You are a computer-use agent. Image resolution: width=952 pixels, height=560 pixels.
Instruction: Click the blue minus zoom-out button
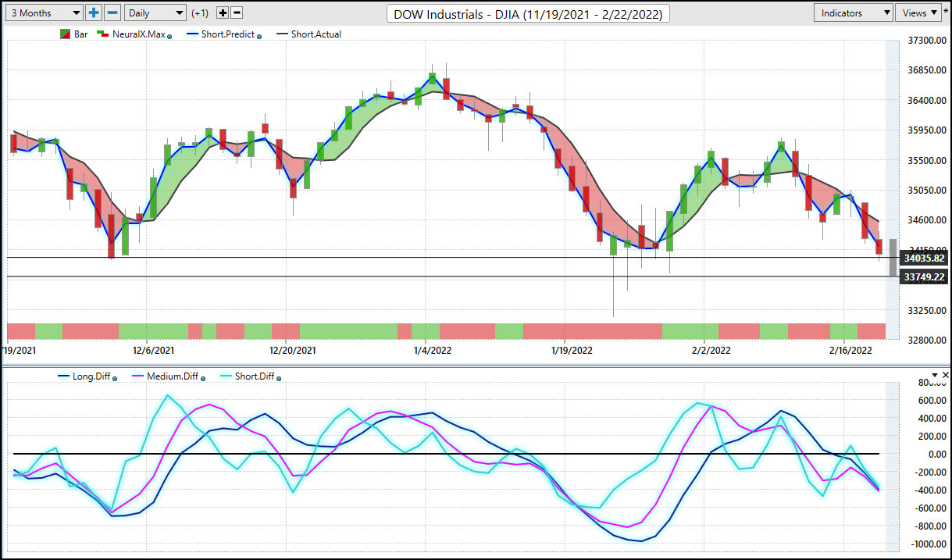point(112,12)
